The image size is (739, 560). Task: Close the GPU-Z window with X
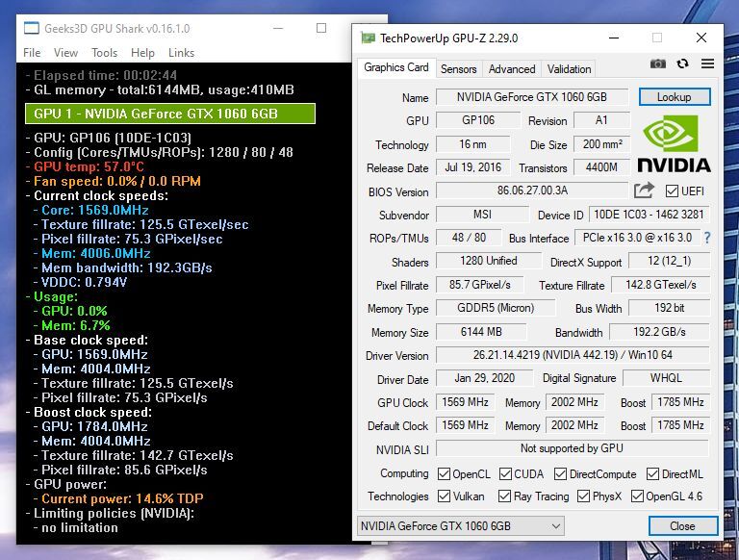coord(701,38)
